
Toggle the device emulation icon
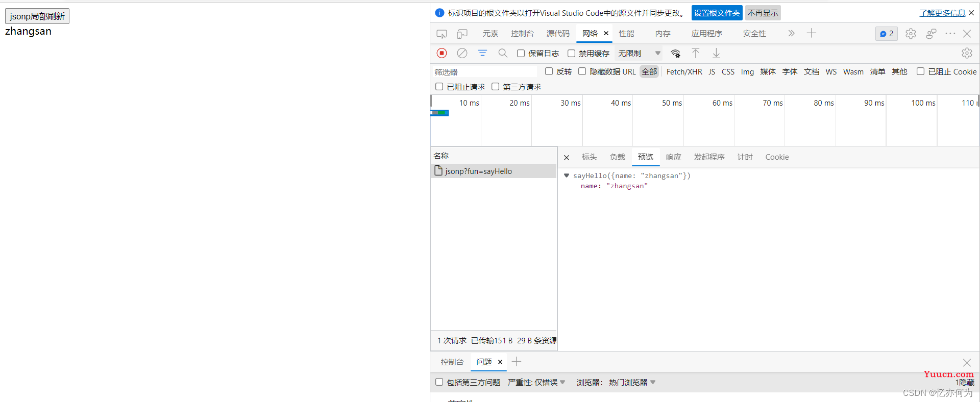pos(462,34)
